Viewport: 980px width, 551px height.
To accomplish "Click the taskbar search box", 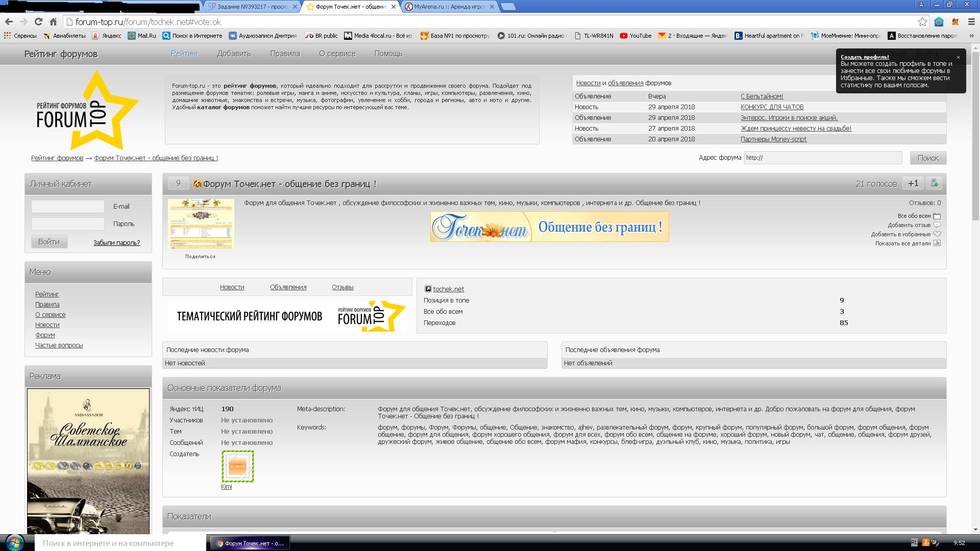I will 119,543.
